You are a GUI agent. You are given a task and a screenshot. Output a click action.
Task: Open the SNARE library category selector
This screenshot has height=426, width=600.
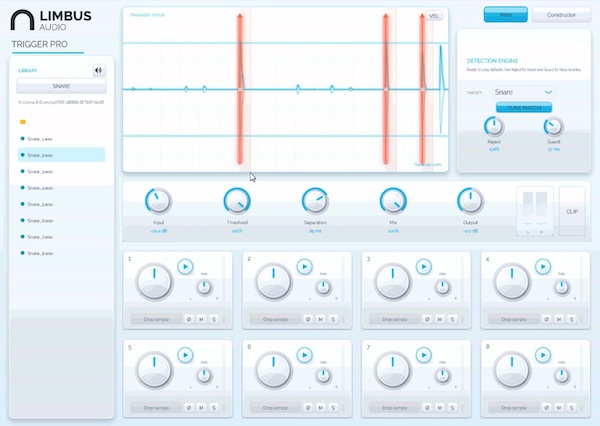point(61,86)
